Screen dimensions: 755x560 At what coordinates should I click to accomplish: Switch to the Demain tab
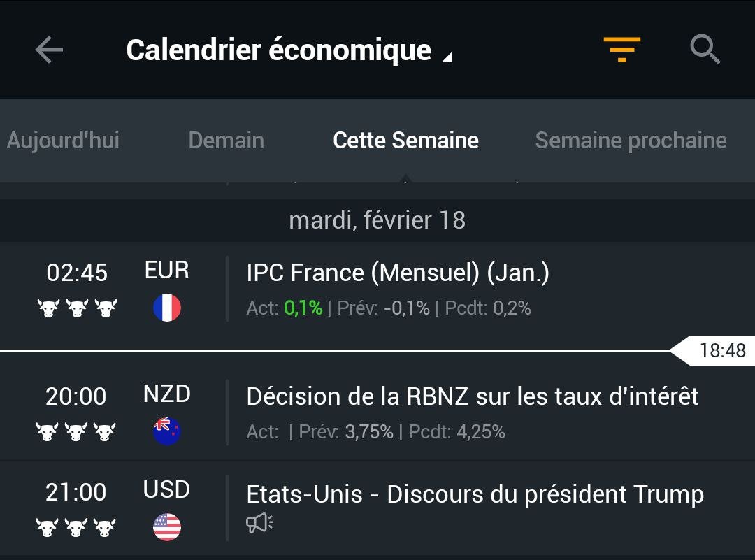click(x=226, y=140)
